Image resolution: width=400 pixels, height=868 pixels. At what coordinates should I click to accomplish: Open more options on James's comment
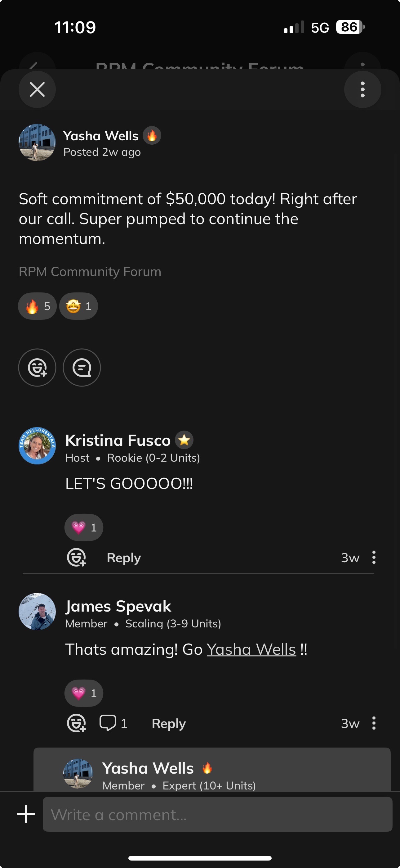point(374,723)
